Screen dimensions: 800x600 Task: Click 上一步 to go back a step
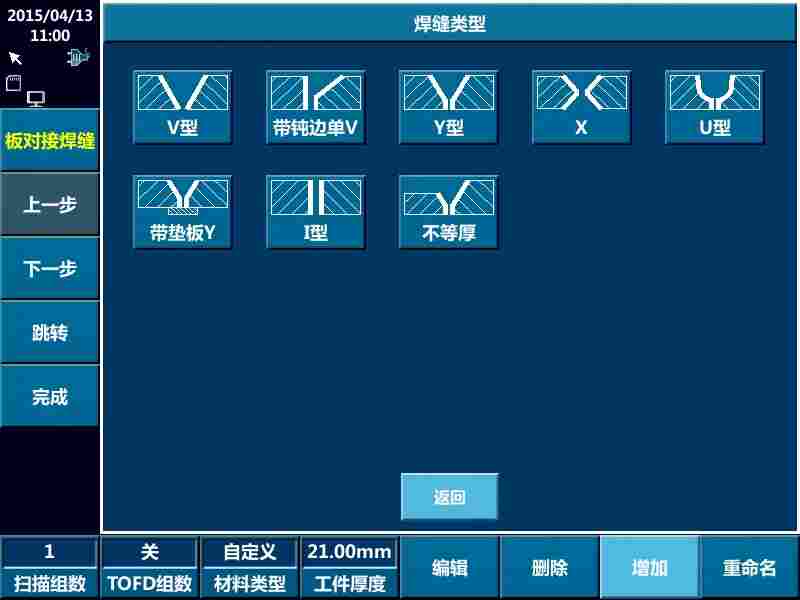coord(49,203)
